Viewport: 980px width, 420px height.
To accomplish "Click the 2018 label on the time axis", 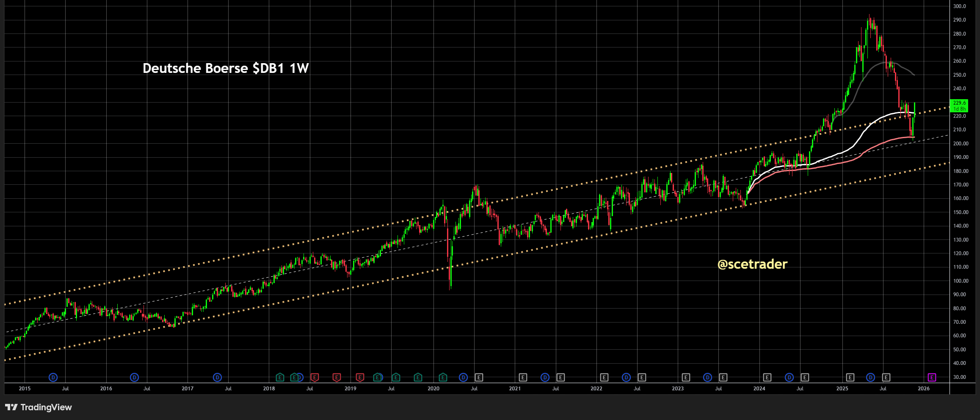I will [x=269, y=389].
